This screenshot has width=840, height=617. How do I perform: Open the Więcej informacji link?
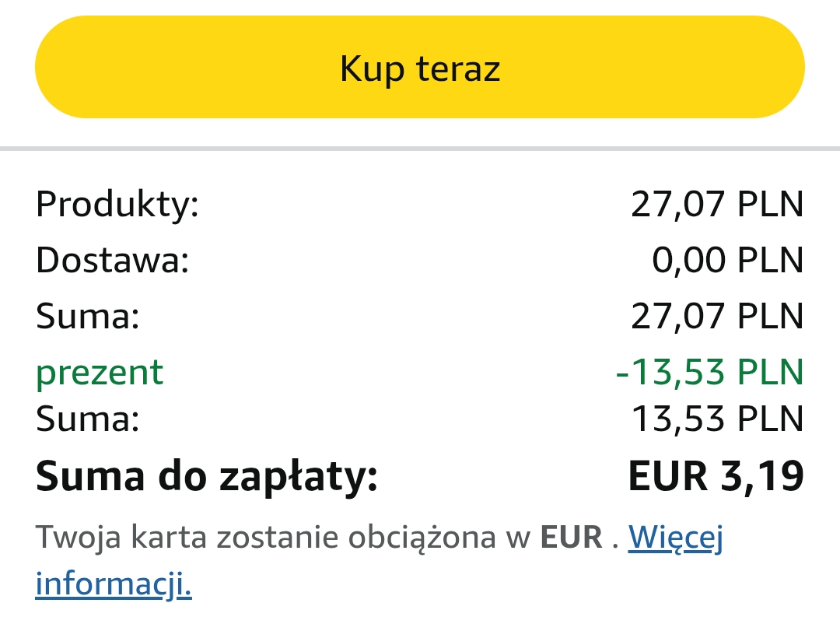click(x=675, y=538)
